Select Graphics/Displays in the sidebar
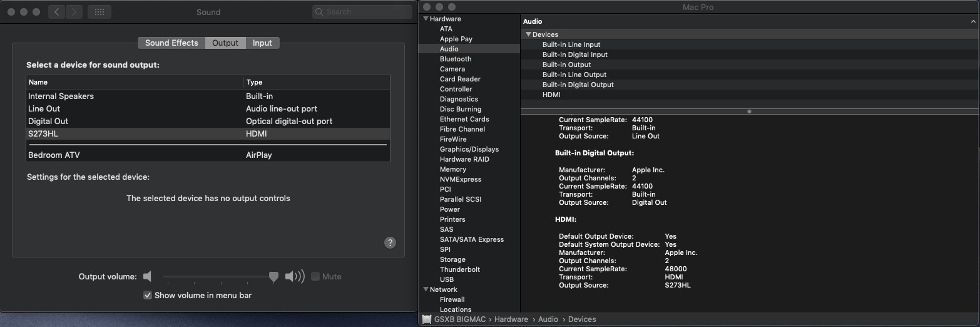980x327 pixels. coord(469,149)
